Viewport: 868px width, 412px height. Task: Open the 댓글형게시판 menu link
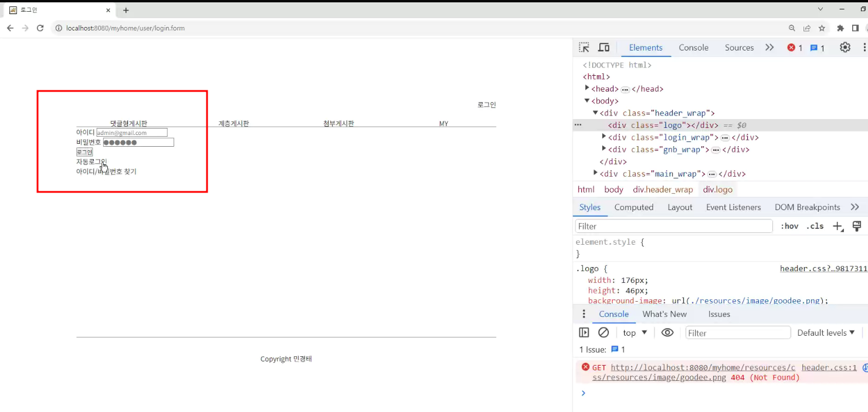129,123
